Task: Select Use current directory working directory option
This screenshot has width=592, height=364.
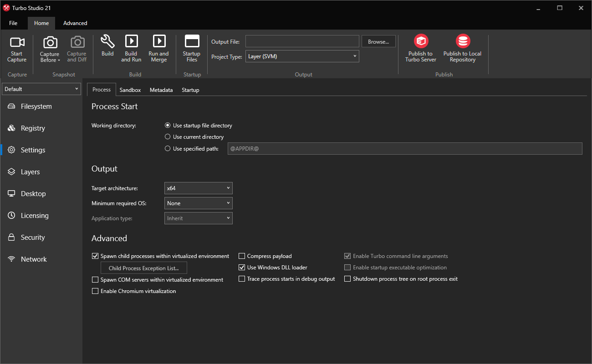Action: coord(168,136)
